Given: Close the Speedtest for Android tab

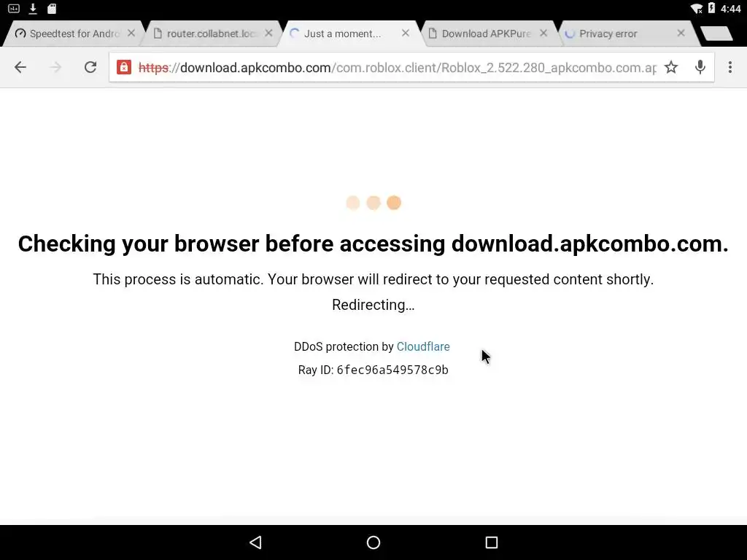Looking at the screenshot, I should pyautogui.click(x=131, y=33).
